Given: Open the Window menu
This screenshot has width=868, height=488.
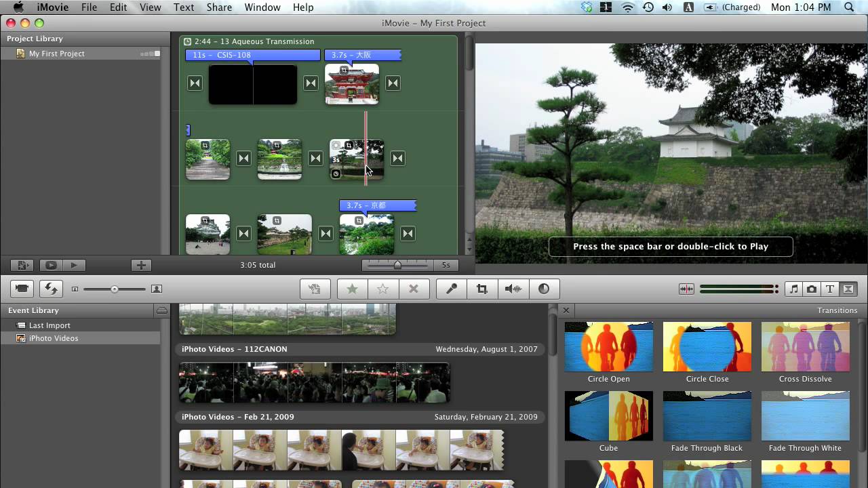Looking at the screenshot, I should click(262, 7).
